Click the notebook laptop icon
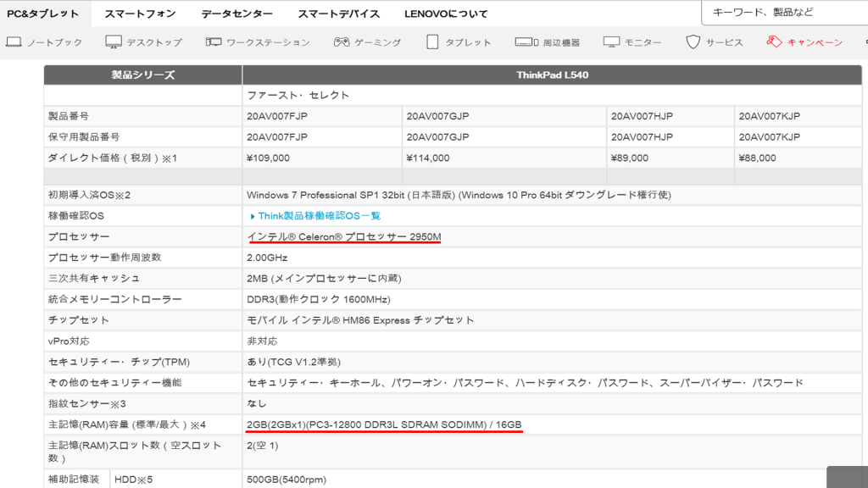The height and width of the screenshot is (488, 868). point(14,42)
